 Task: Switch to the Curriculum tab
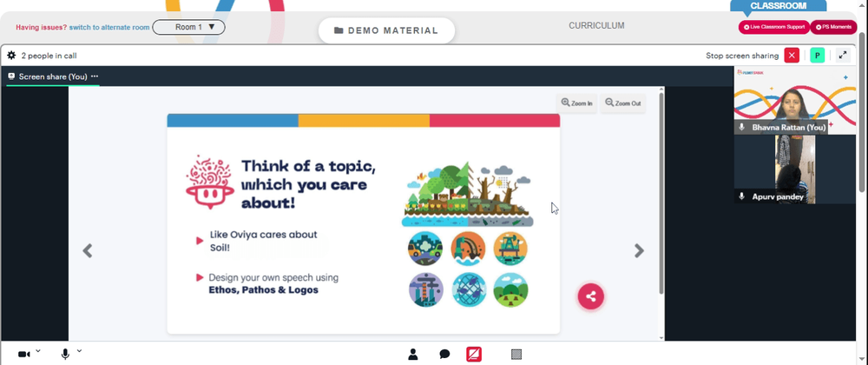(596, 25)
